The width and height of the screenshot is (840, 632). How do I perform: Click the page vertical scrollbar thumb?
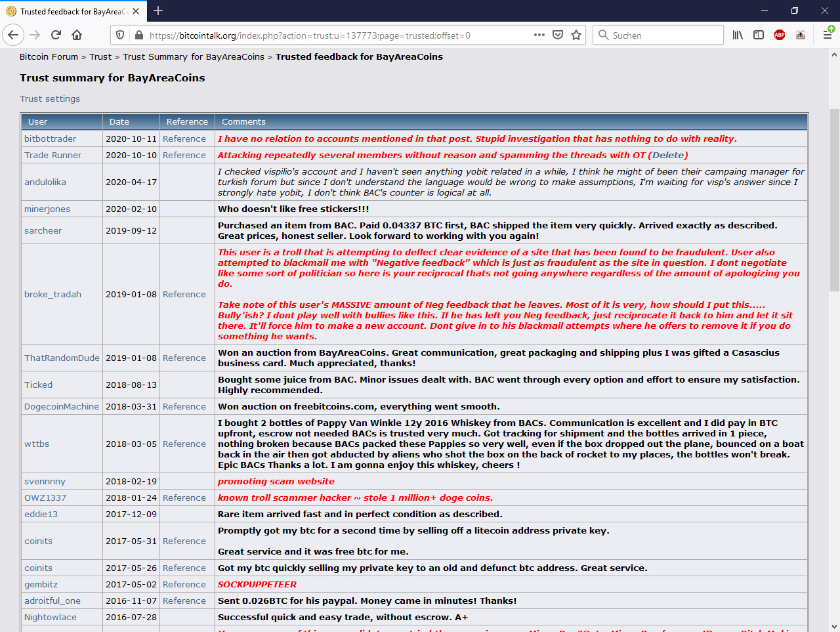point(834,200)
